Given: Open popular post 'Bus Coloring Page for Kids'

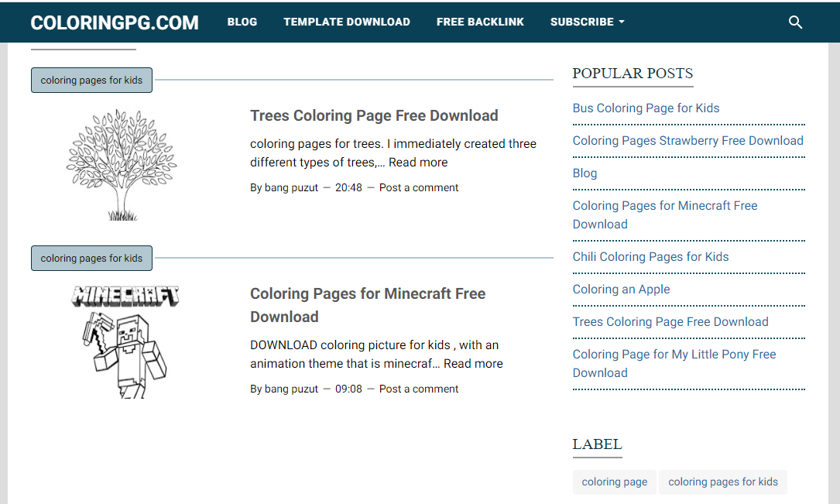Looking at the screenshot, I should click(646, 108).
